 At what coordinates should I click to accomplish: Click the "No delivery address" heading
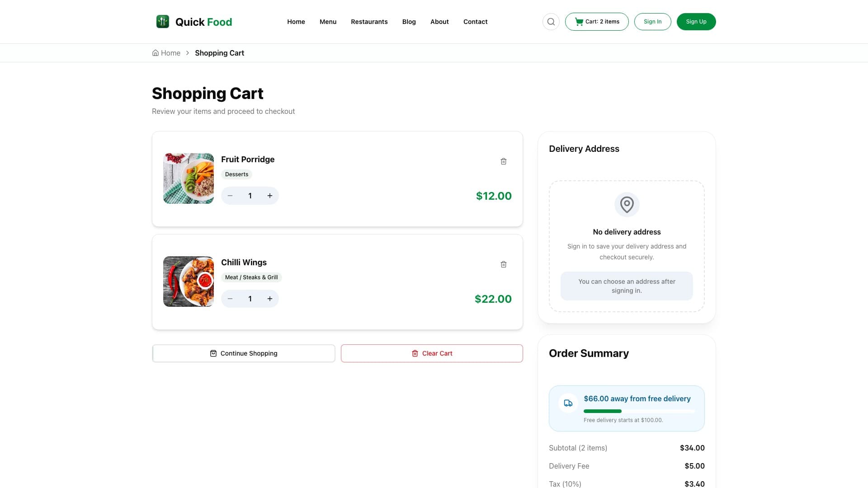pyautogui.click(x=627, y=232)
